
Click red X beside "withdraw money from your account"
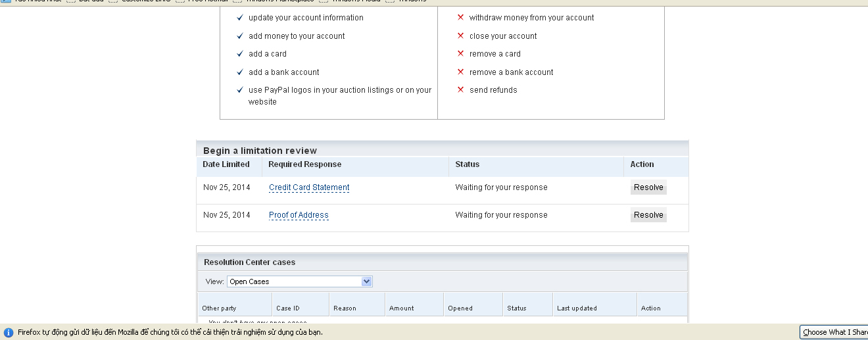[460, 18]
